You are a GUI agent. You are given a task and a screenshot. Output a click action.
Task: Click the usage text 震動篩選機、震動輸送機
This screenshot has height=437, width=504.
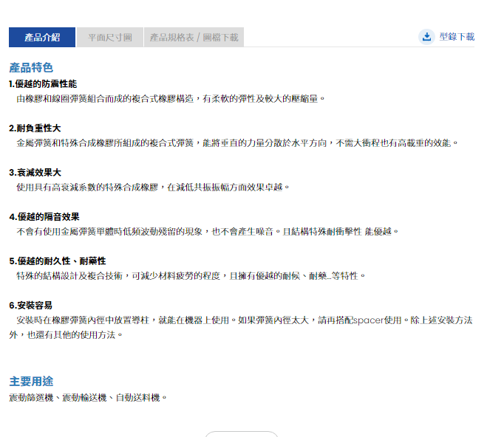click(88, 398)
